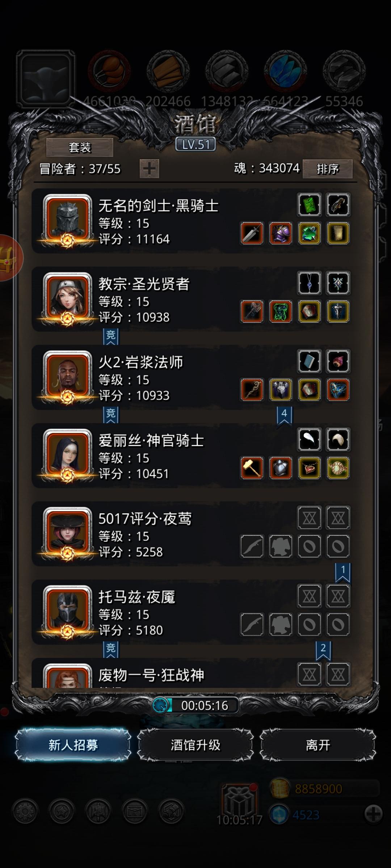Image resolution: width=391 pixels, height=868 pixels.
Task: Open the 套装 tab
Action: pyautogui.click(x=80, y=148)
